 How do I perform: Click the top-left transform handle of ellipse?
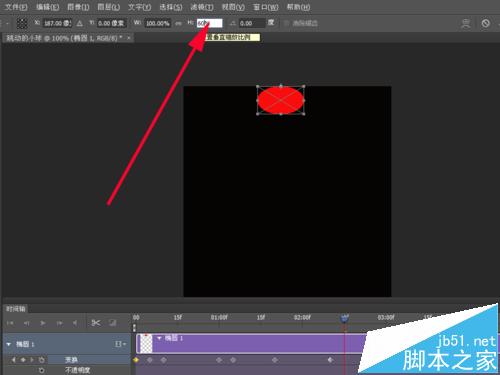(258, 86)
